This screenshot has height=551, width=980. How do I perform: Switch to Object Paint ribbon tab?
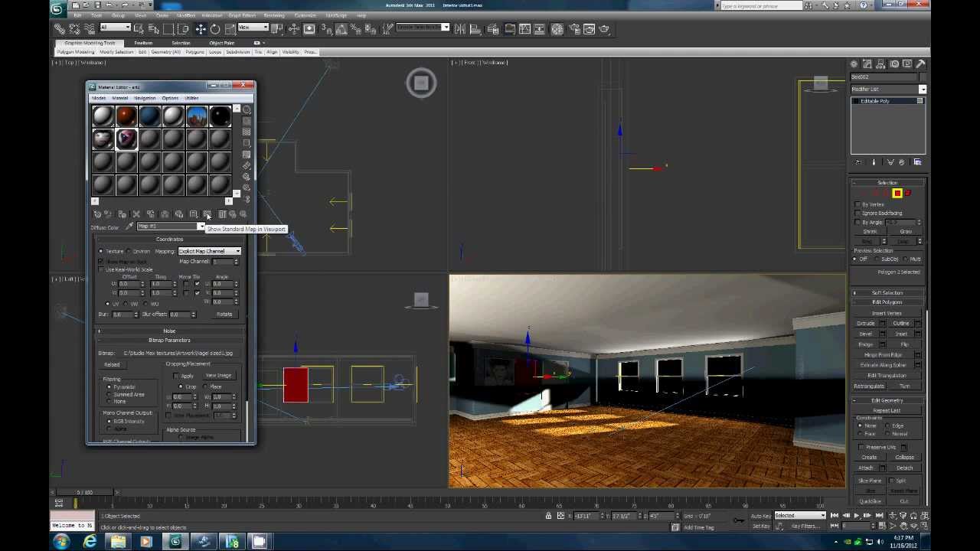pyautogui.click(x=222, y=44)
